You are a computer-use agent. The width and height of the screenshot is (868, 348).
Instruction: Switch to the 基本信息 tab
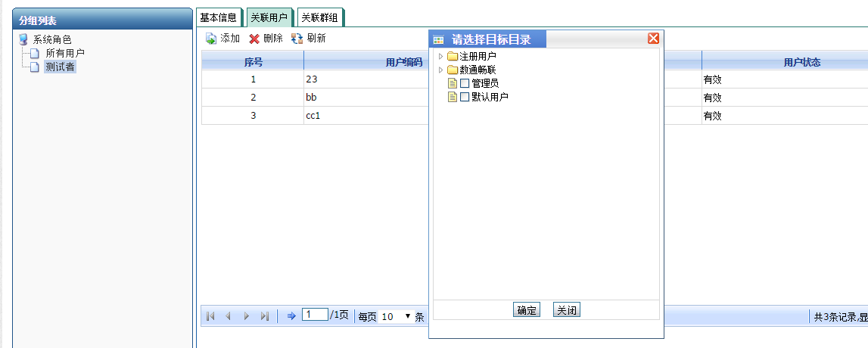[218, 17]
